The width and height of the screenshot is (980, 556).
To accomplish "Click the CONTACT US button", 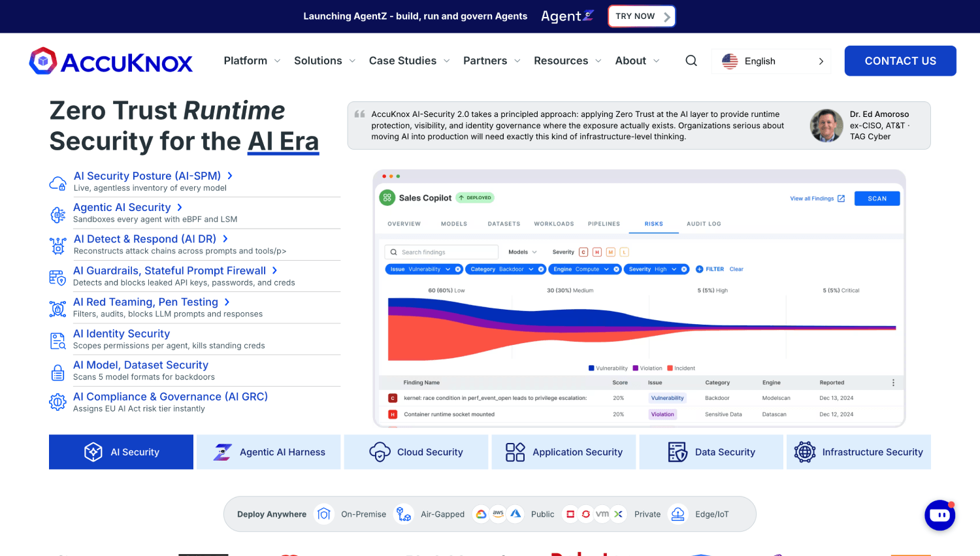I will click(900, 61).
